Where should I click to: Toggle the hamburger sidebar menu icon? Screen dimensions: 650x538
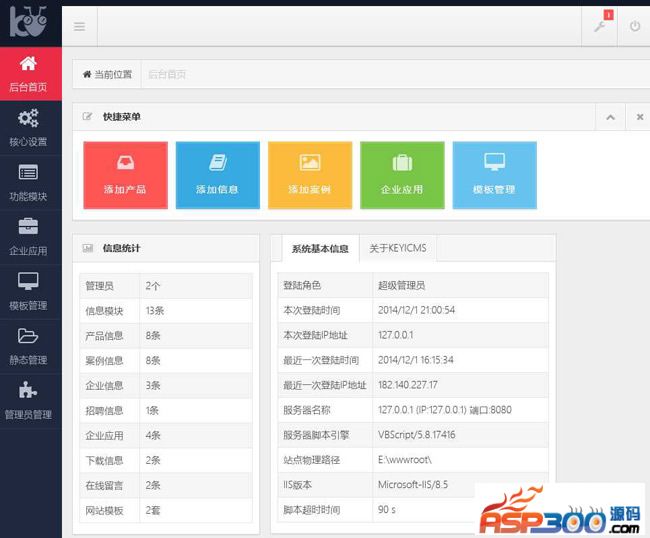(x=80, y=27)
